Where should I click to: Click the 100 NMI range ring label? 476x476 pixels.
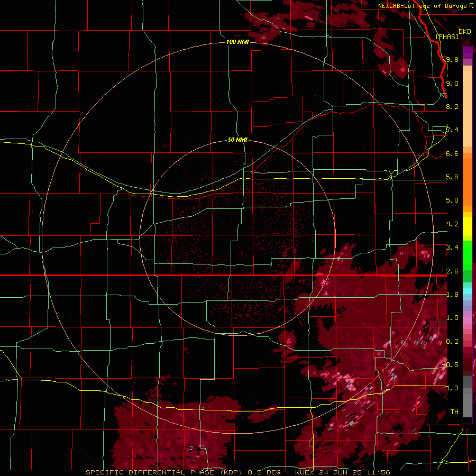237,42
